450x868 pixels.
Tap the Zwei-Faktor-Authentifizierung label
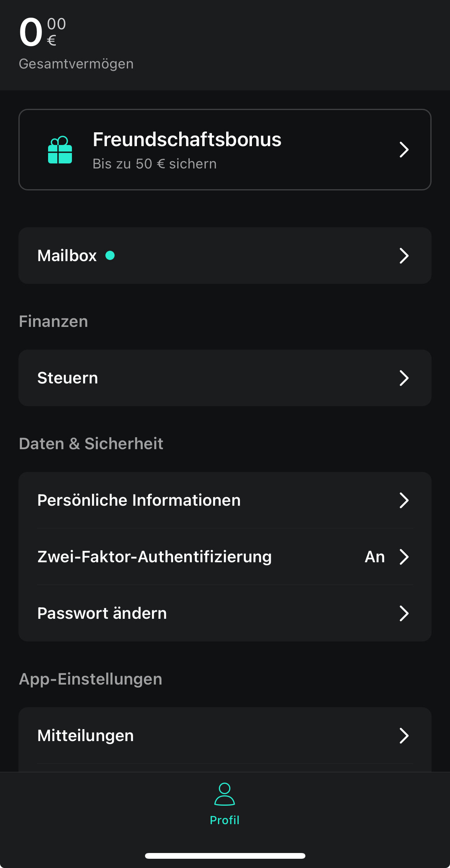[155, 557]
